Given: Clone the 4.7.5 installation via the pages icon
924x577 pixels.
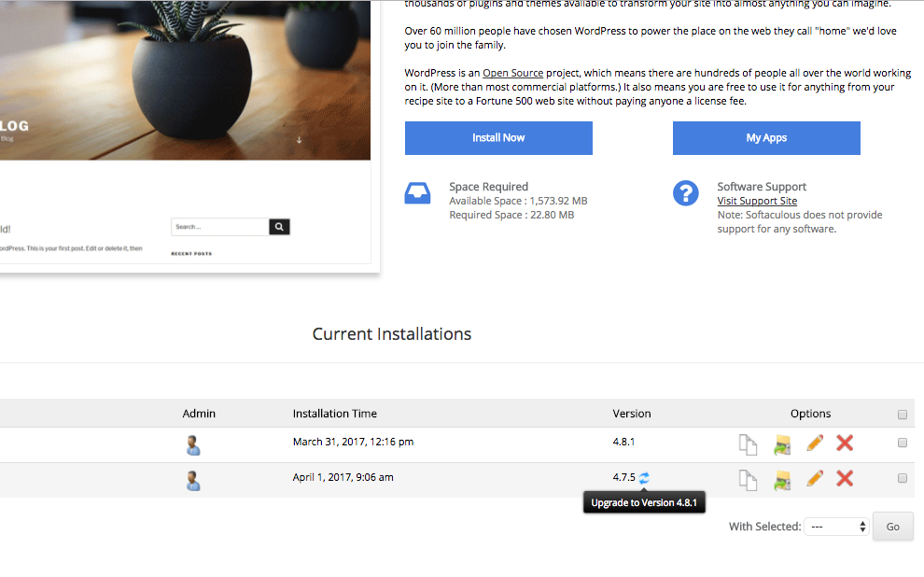Looking at the screenshot, I should 748,480.
